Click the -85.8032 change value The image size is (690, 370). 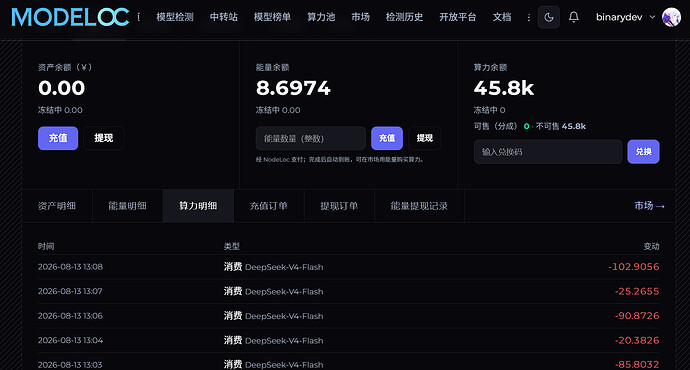click(x=637, y=365)
